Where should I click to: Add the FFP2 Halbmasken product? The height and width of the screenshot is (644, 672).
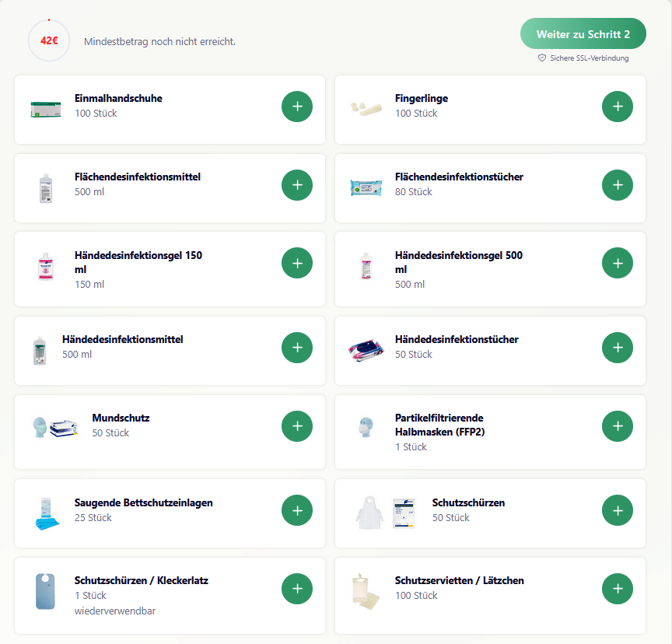618,426
